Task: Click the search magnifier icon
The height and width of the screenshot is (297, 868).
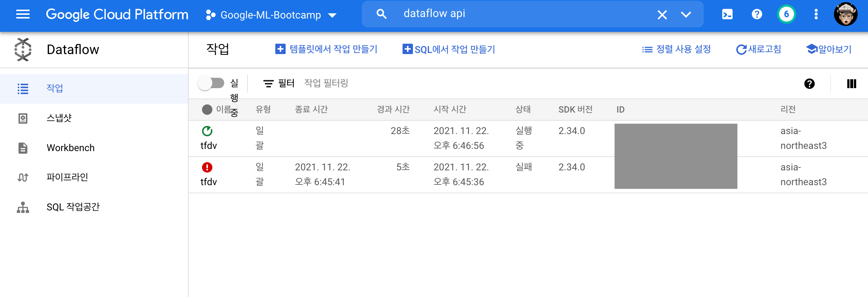Action: pos(381,14)
